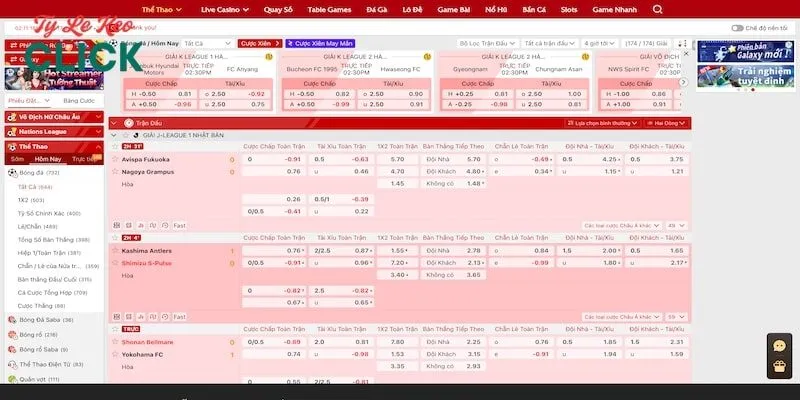This screenshot has width=800, height=400.
Task: Click the gift box icon at bottom right
Action: [779, 369]
